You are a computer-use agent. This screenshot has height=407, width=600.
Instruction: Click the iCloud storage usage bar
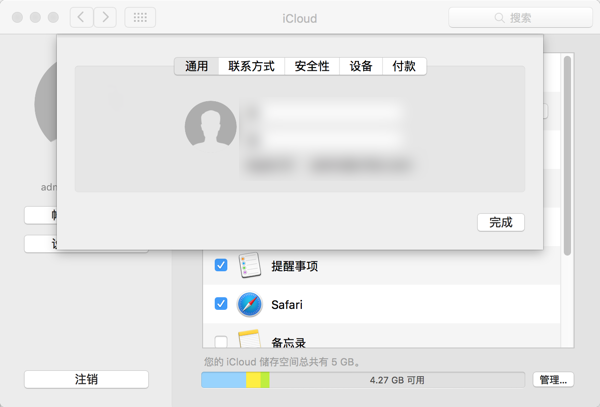(x=363, y=380)
